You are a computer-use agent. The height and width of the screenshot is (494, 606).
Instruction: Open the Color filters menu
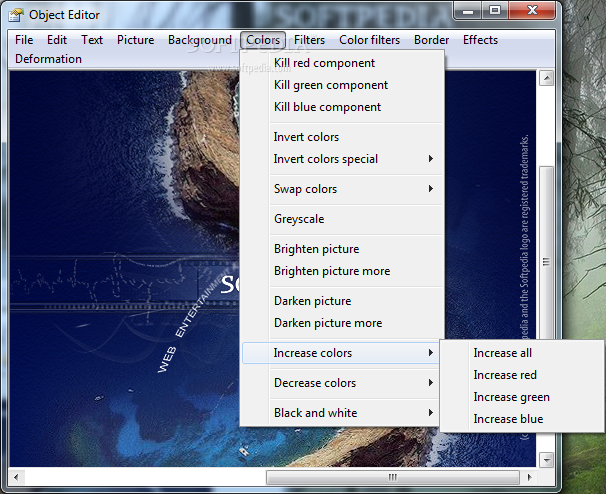tap(369, 40)
